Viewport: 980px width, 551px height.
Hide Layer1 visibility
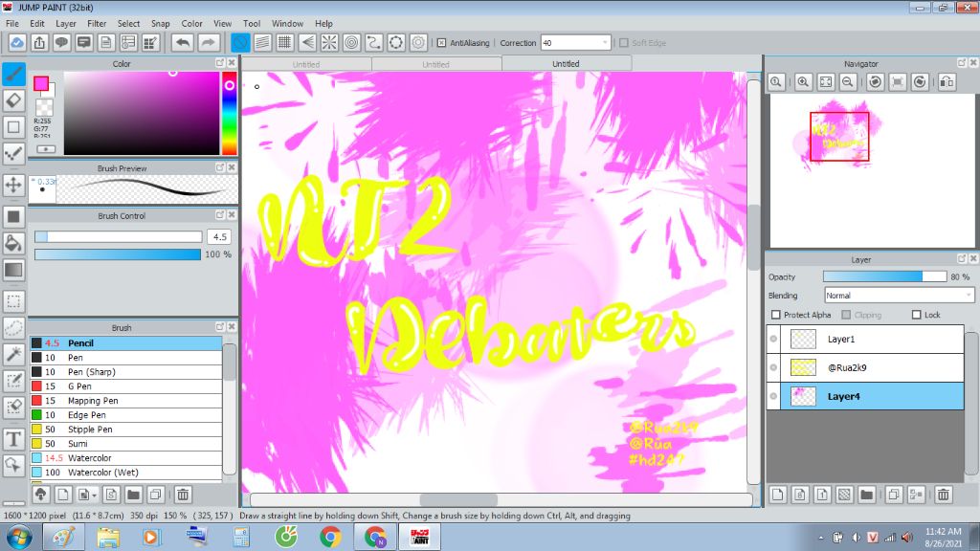(x=773, y=339)
